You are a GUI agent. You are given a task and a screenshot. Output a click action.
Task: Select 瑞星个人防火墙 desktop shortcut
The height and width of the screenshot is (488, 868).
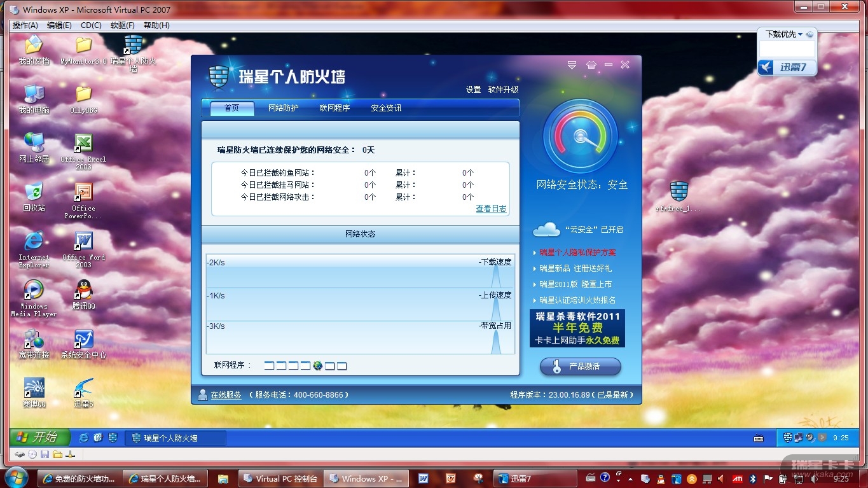point(133,53)
